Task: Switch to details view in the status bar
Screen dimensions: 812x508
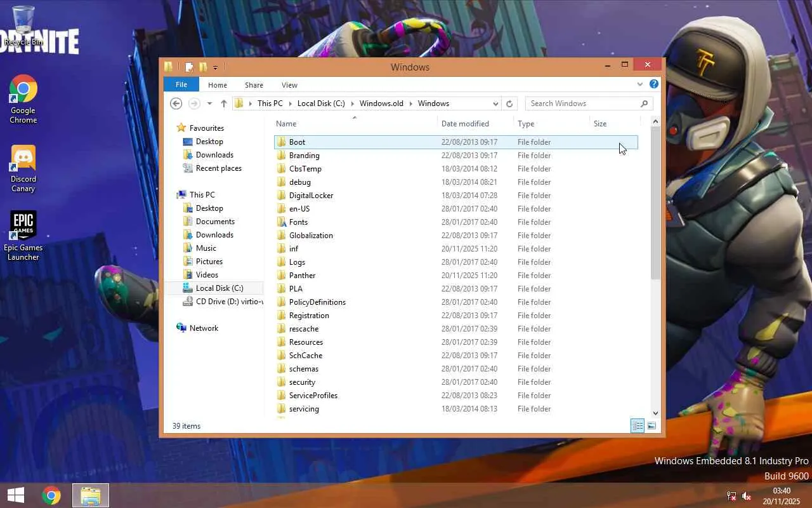Action: pyautogui.click(x=638, y=425)
